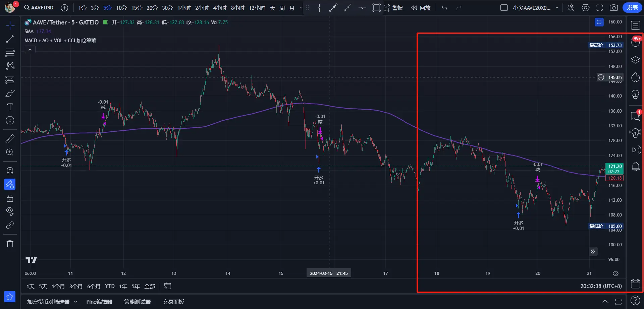Open the ideas lightbulb panel
644x309 pixels.
(x=635, y=95)
